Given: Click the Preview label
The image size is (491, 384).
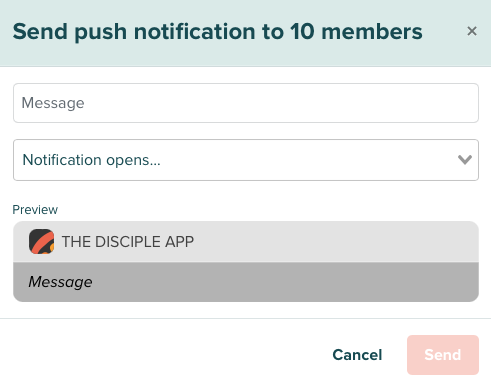Looking at the screenshot, I should click(35, 210).
